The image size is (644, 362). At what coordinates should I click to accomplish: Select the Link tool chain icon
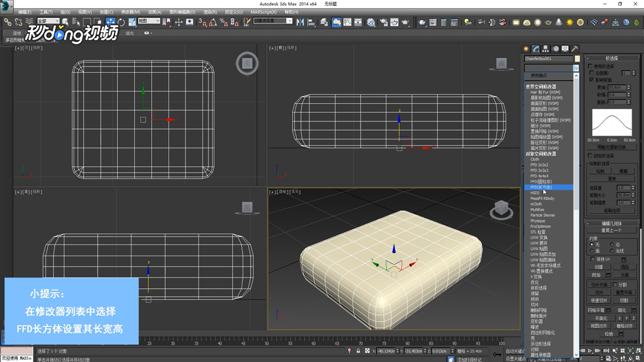tap(7, 22)
